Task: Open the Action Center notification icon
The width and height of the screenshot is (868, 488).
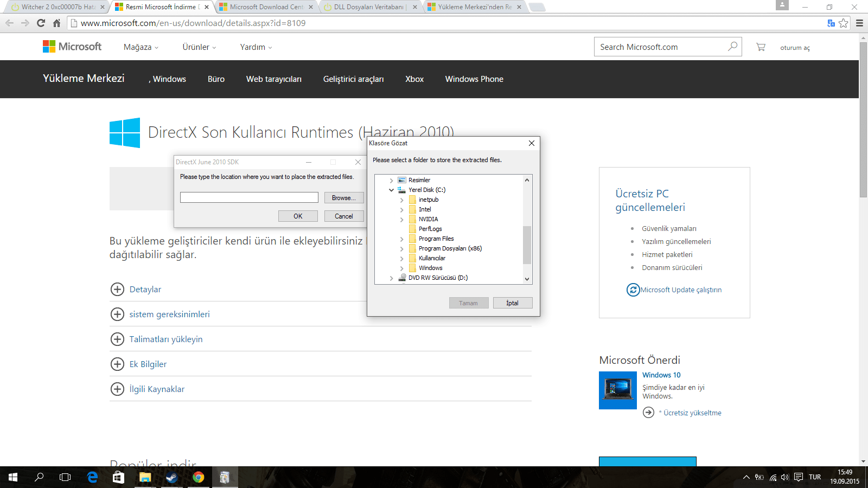Action: pyautogui.click(x=799, y=477)
